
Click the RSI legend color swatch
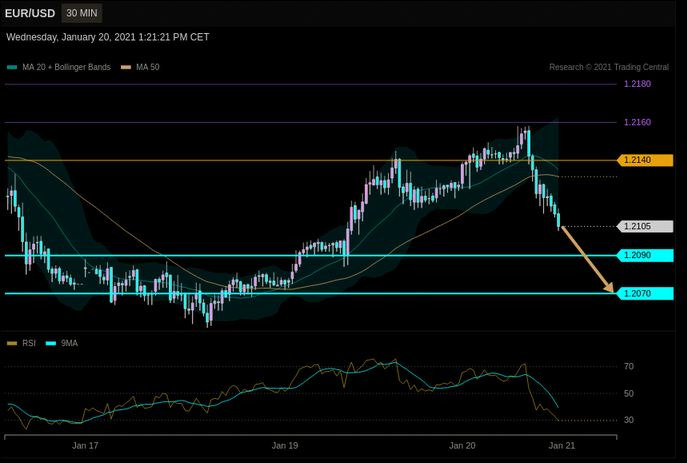(12, 343)
